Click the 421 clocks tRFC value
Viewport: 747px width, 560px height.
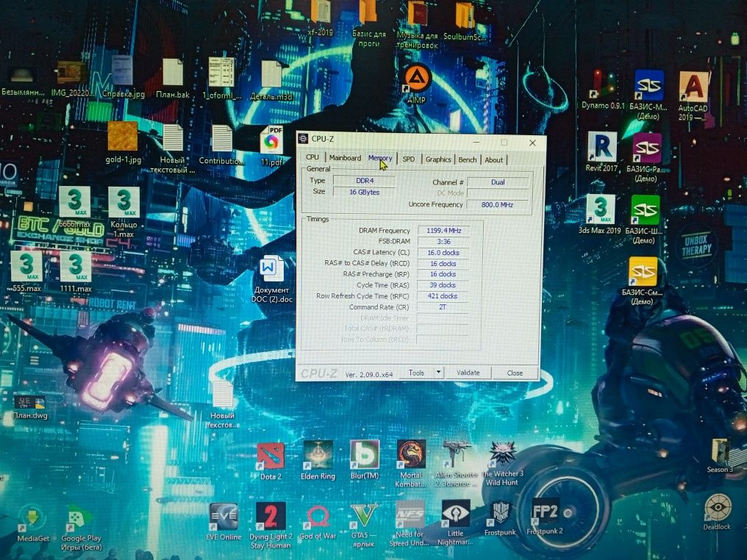pyautogui.click(x=443, y=296)
